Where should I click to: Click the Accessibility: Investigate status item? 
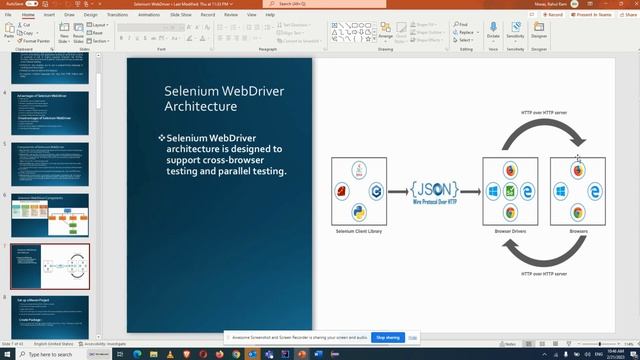coord(102,344)
